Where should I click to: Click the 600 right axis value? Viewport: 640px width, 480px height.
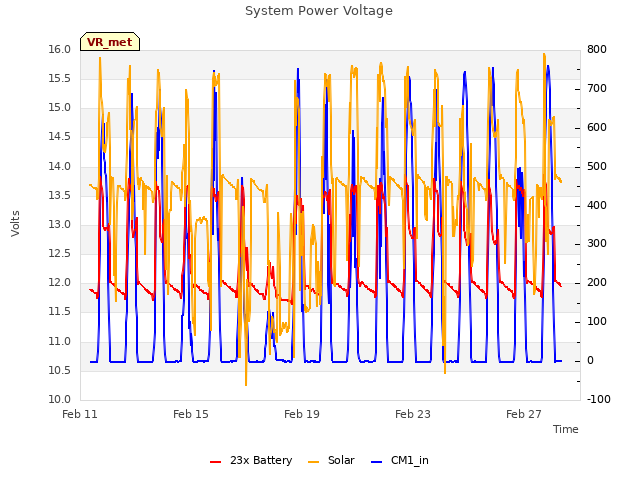(597, 128)
